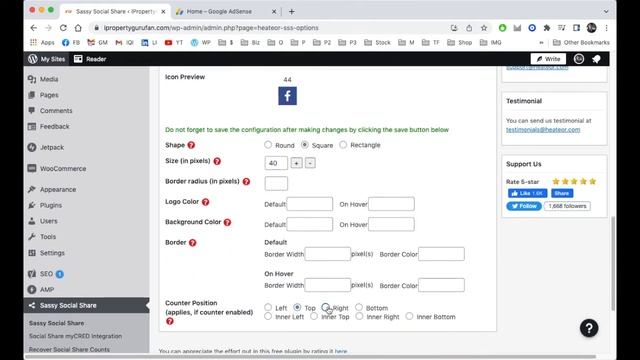The height and width of the screenshot is (360, 640).
Task: Open help for Logo Color
Action: coord(206,202)
